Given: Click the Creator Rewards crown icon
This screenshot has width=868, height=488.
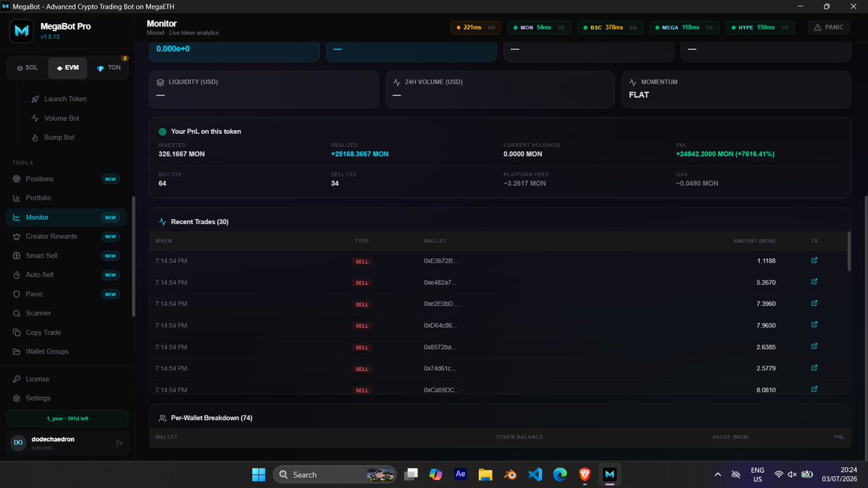Looking at the screenshot, I should (17, 236).
